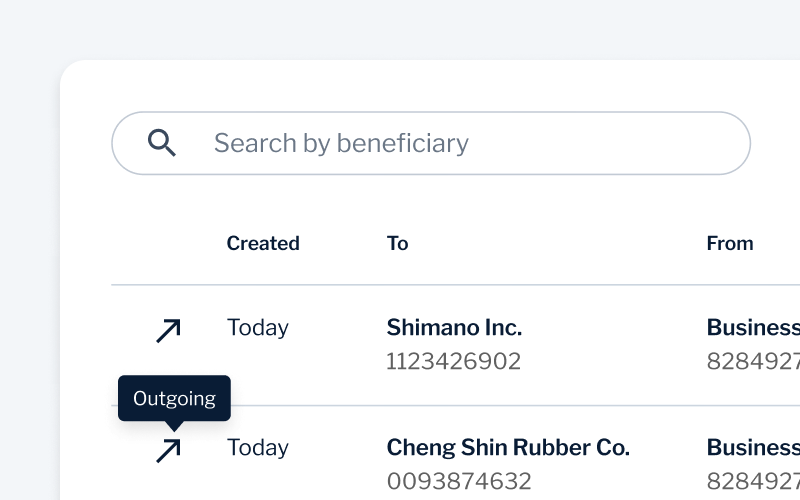800x500 pixels.
Task: Click the gray page background above the card
Action: tap(400, 28)
